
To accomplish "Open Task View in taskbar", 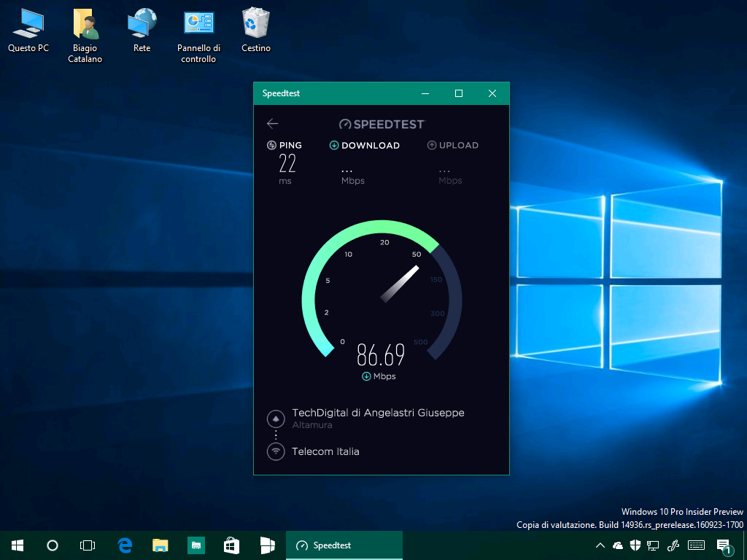I will click(x=88, y=545).
